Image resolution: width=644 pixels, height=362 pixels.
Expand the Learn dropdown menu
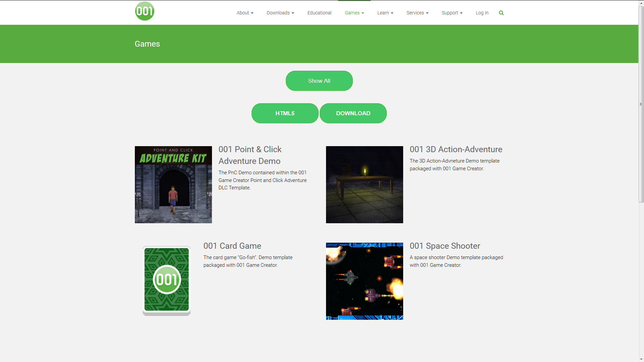click(x=385, y=13)
